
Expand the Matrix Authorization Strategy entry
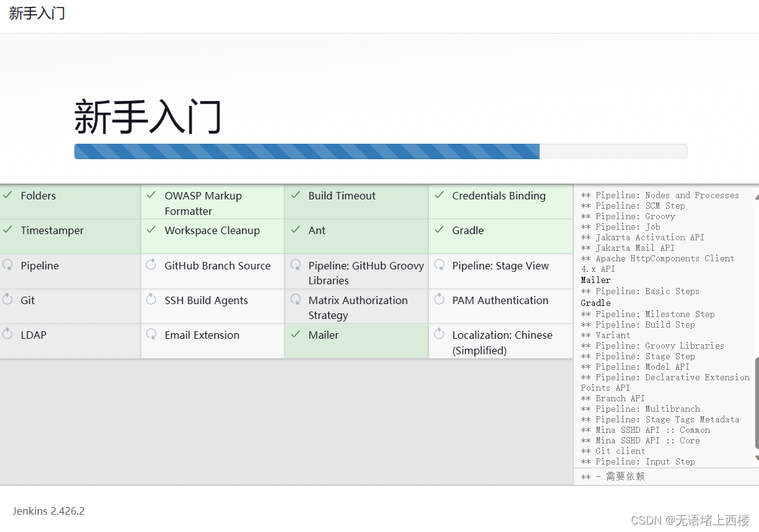tap(358, 307)
